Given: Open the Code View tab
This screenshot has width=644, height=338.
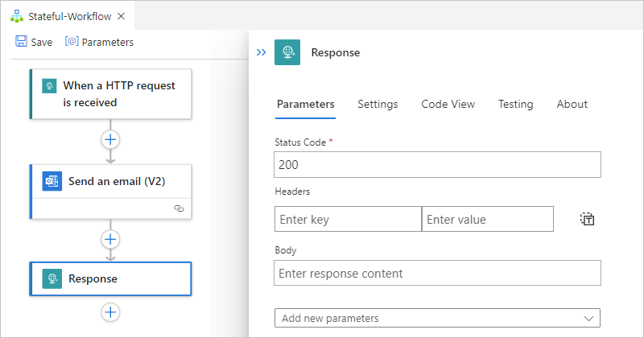Looking at the screenshot, I should [x=448, y=104].
